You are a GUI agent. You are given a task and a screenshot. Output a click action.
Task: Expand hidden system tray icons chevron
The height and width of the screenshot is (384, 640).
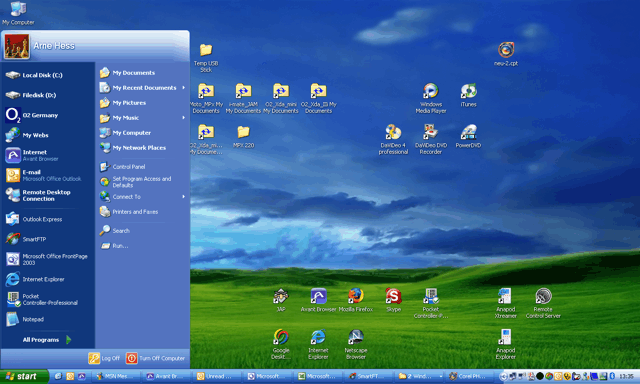(503, 376)
